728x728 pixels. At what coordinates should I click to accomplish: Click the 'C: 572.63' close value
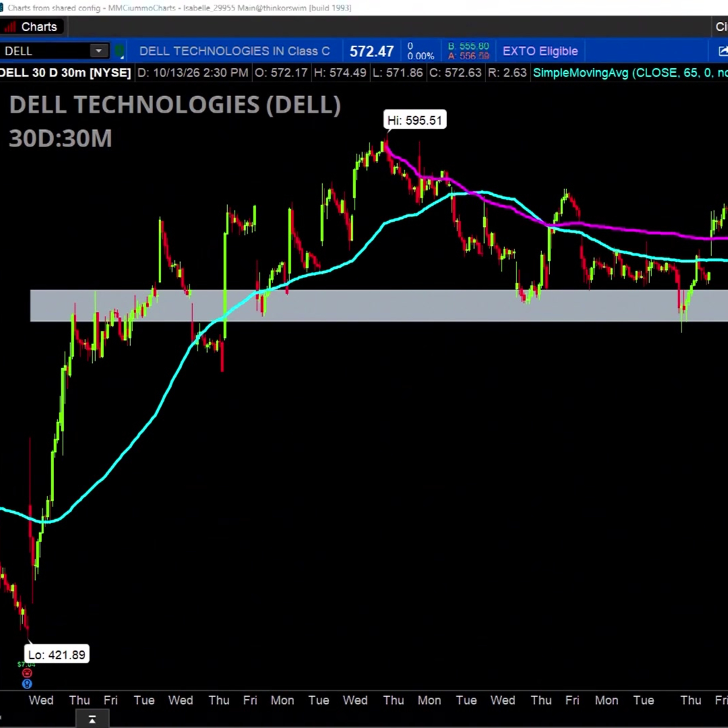455,73
